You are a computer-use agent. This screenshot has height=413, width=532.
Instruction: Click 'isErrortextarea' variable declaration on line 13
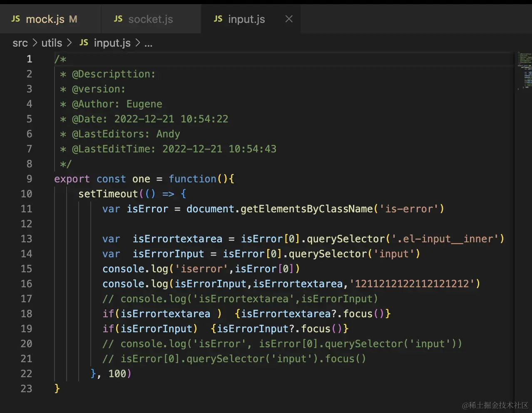(x=177, y=239)
